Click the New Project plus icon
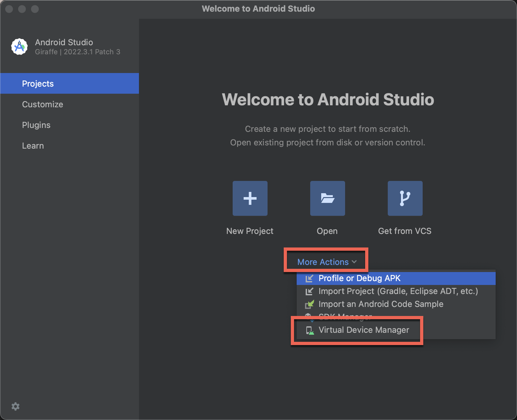 pyautogui.click(x=250, y=198)
